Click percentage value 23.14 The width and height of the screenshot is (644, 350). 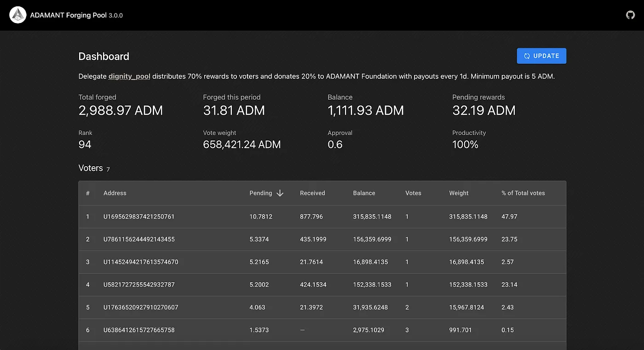click(x=509, y=285)
